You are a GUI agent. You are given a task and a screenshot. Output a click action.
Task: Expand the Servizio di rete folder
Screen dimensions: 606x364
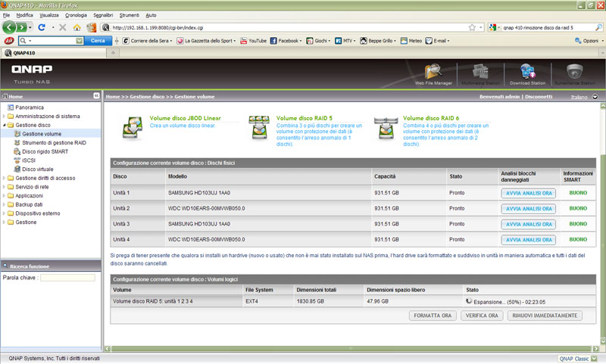coord(4,187)
